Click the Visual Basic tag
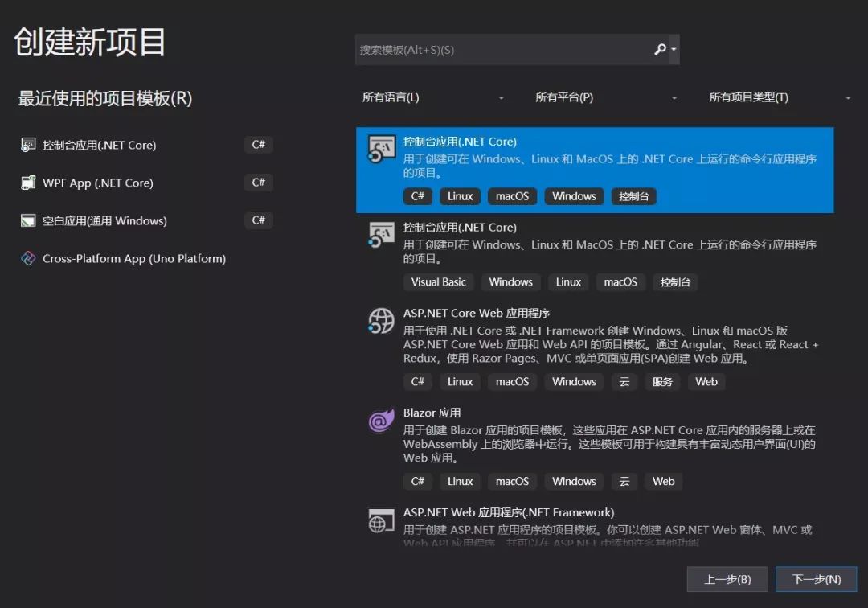The height and width of the screenshot is (608, 868). 439,282
